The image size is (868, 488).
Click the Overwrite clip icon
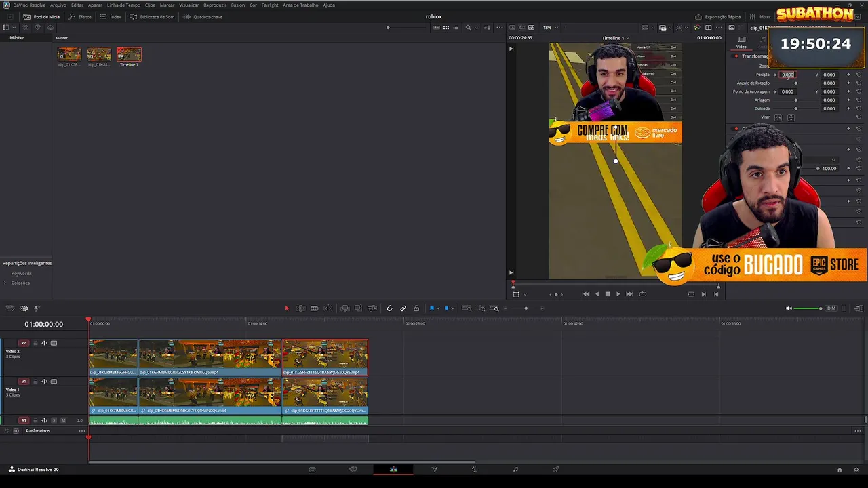358,308
